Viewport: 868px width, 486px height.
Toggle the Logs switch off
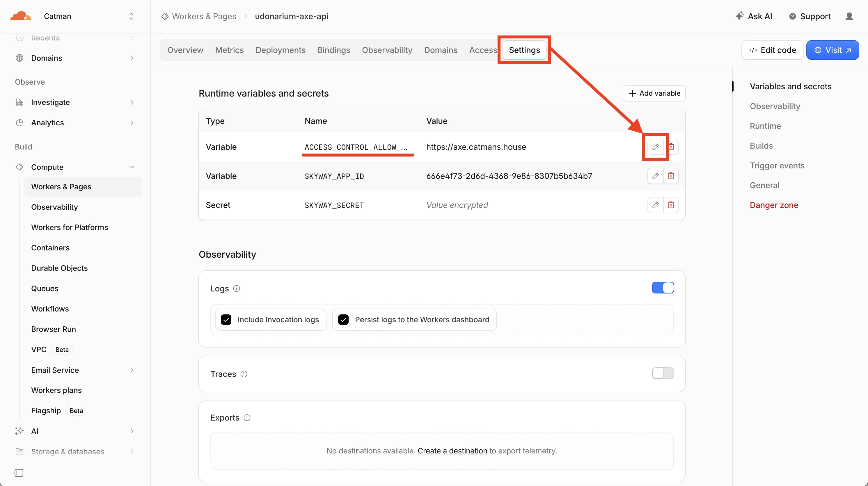pos(663,288)
